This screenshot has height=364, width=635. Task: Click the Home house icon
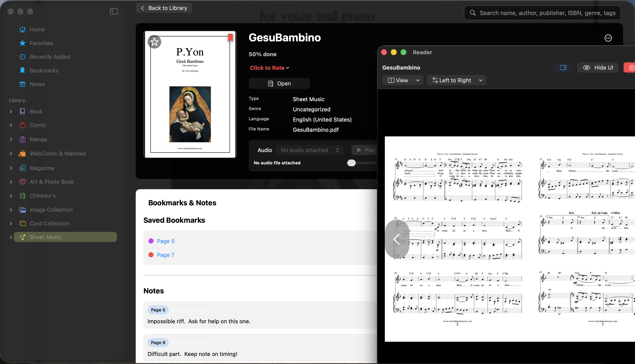(23, 29)
